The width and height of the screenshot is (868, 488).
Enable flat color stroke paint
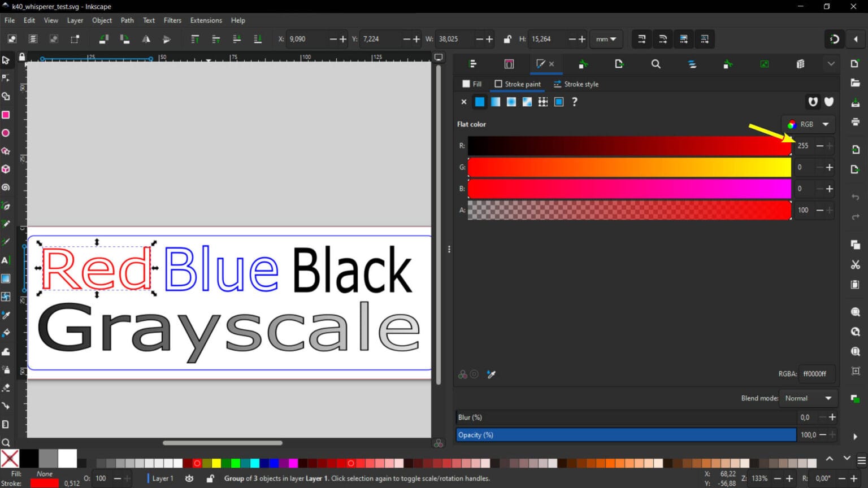(x=479, y=102)
